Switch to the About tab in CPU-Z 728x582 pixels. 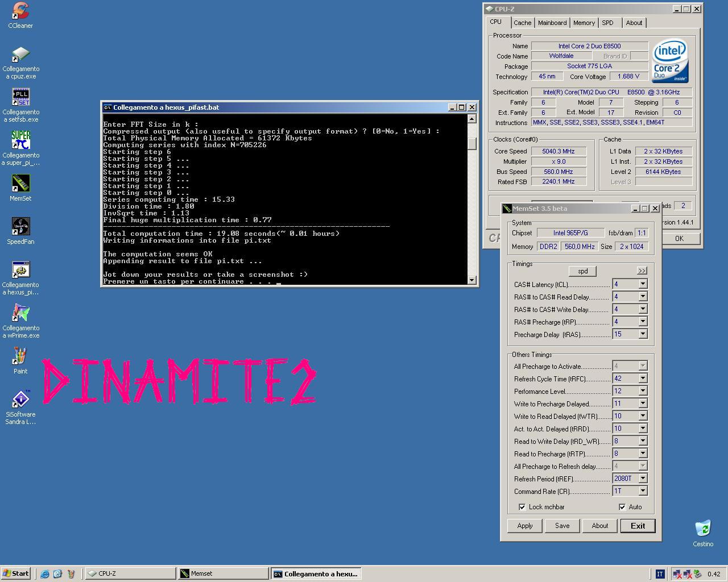(634, 23)
